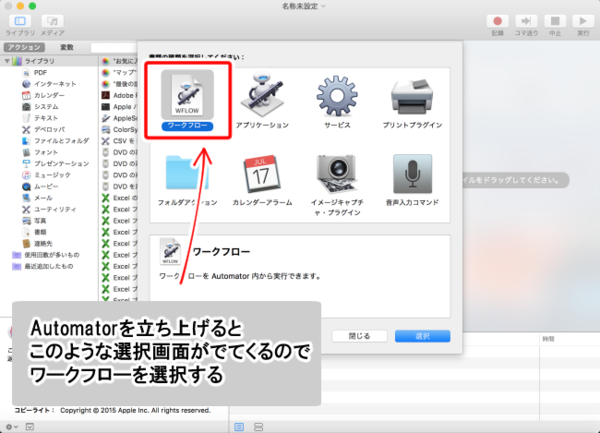Click the 中止 stop button
This screenshot has width=600, height=433.
coord(555,21)
